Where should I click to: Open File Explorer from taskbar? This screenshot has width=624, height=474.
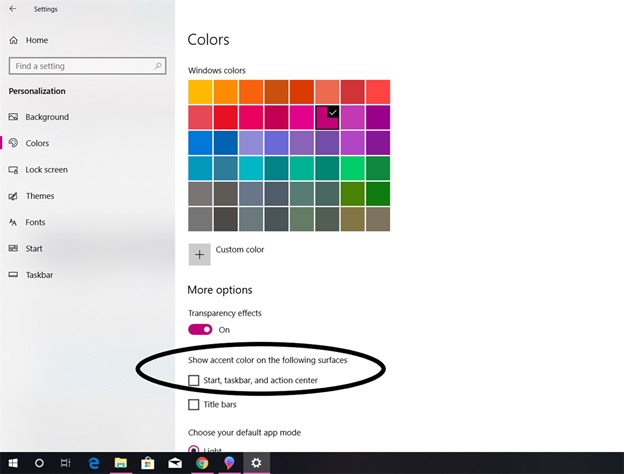pos(121,463)
